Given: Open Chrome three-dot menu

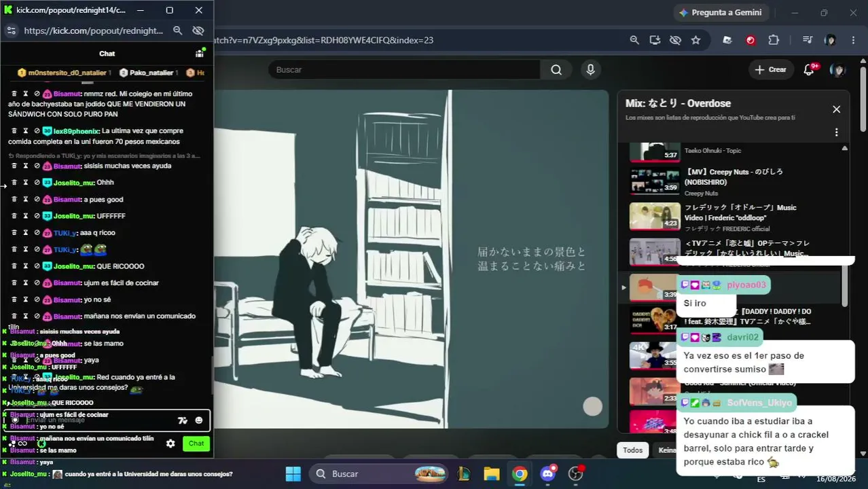Looking at the screenshot, I should click(x=853, y=40).
